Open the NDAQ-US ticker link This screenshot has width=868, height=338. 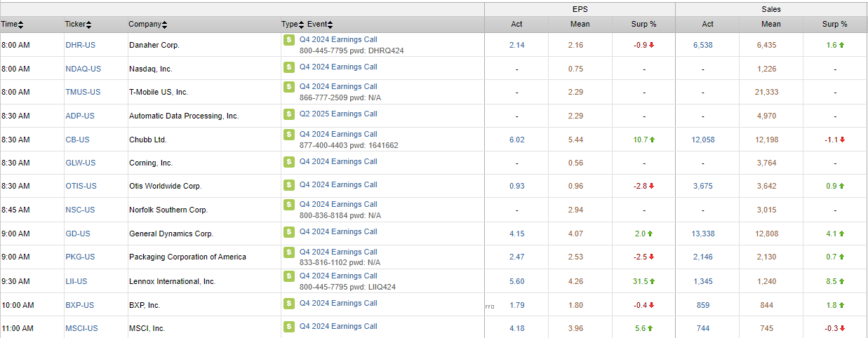[x=83, y=69]
